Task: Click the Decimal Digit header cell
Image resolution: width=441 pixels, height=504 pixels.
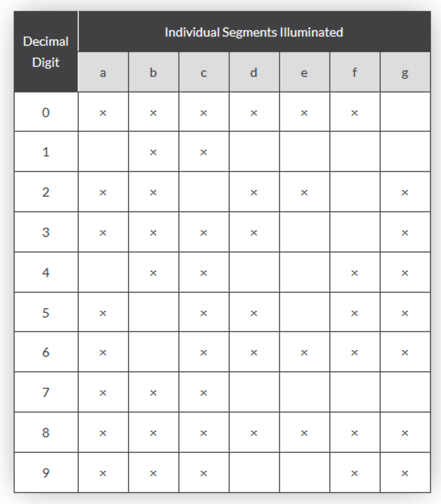Action: click(x=46, y=51)
